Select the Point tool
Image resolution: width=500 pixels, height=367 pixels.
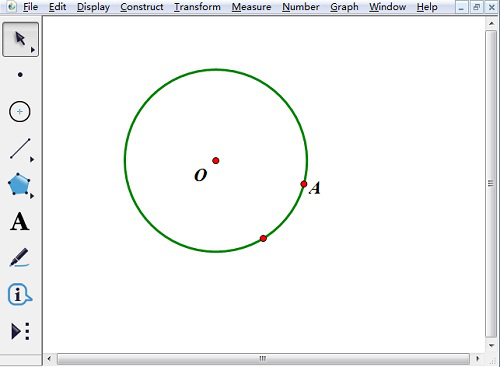(x=20, y=75)
